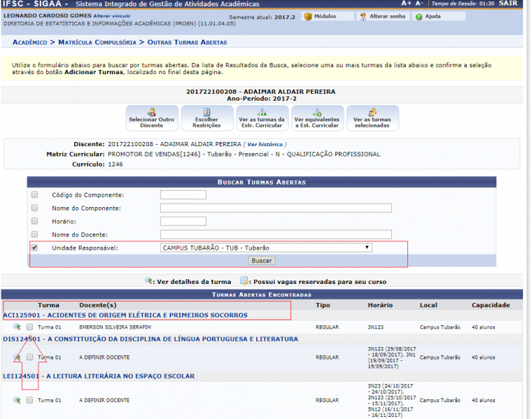Click Ver as turmas da Estr. Curricular
The image size is (532, 419).
click(x=260, y=113)
